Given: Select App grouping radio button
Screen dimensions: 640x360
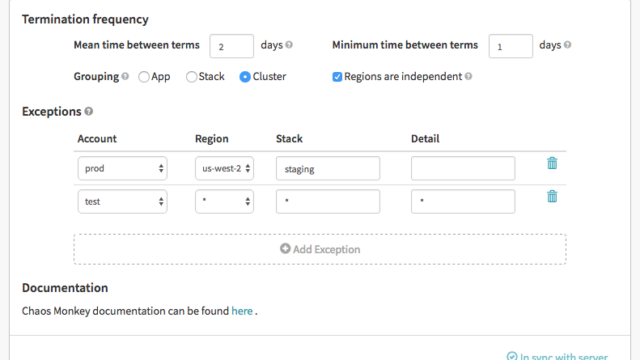Looking at the screenshot, I should pyautogui.click(x=144, y=77).
